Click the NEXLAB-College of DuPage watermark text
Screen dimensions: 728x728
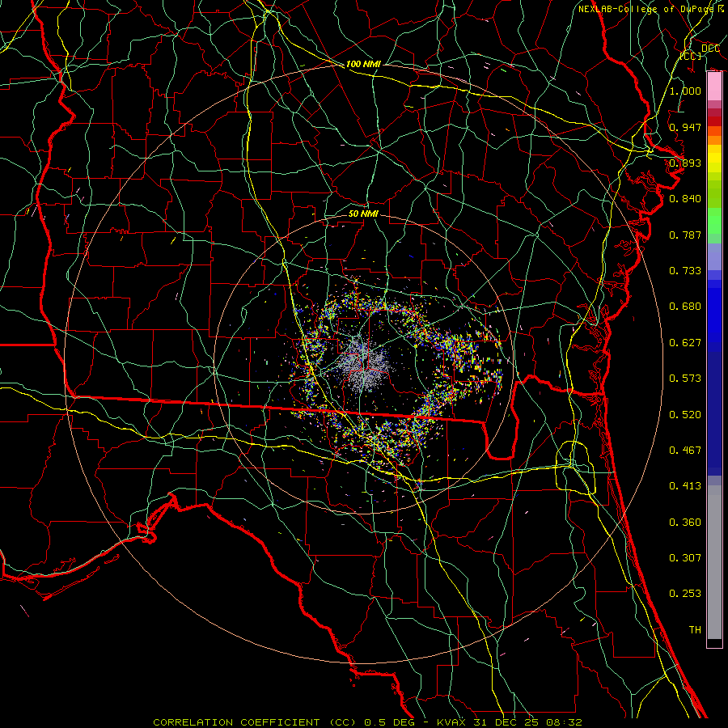click(650, 9)
